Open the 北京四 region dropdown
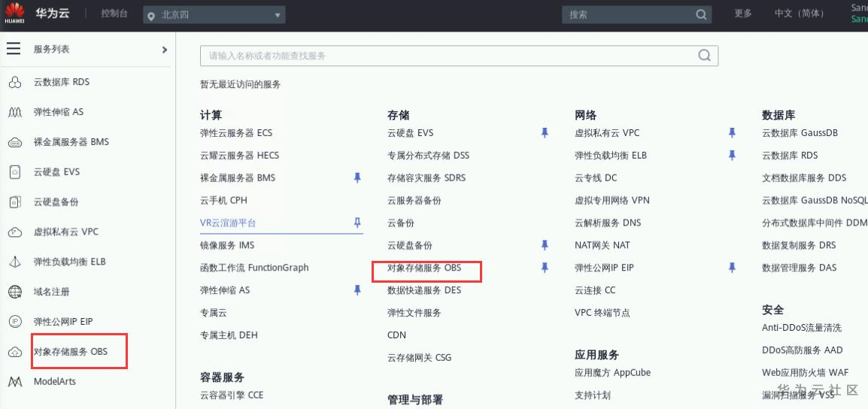868x409 pixels. [x=214, y=15]
